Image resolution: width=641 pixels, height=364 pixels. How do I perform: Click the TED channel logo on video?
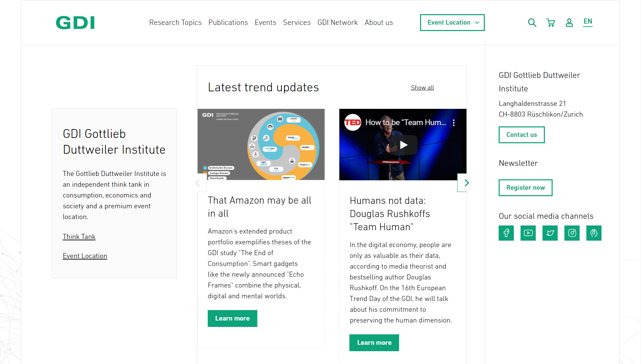coord(353,122)
